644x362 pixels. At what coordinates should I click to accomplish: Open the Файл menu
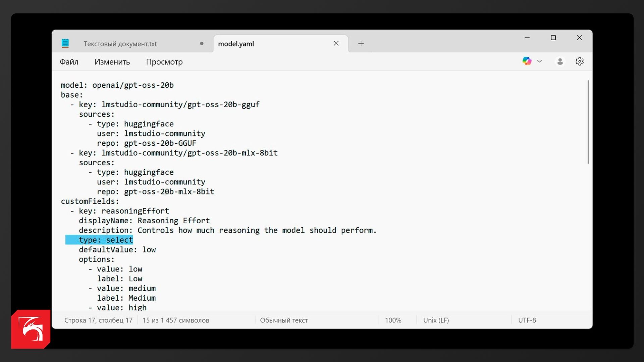[69, 62]
